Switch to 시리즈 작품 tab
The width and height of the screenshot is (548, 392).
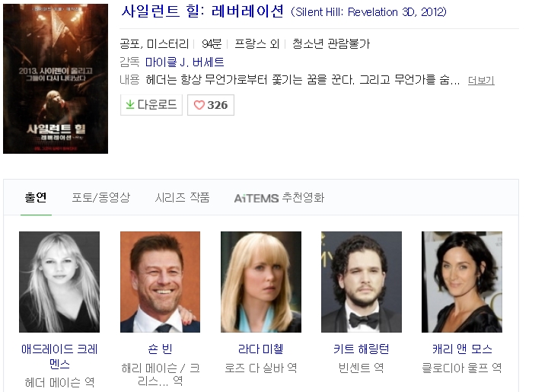pyautogui.click(x=182, y=197)
